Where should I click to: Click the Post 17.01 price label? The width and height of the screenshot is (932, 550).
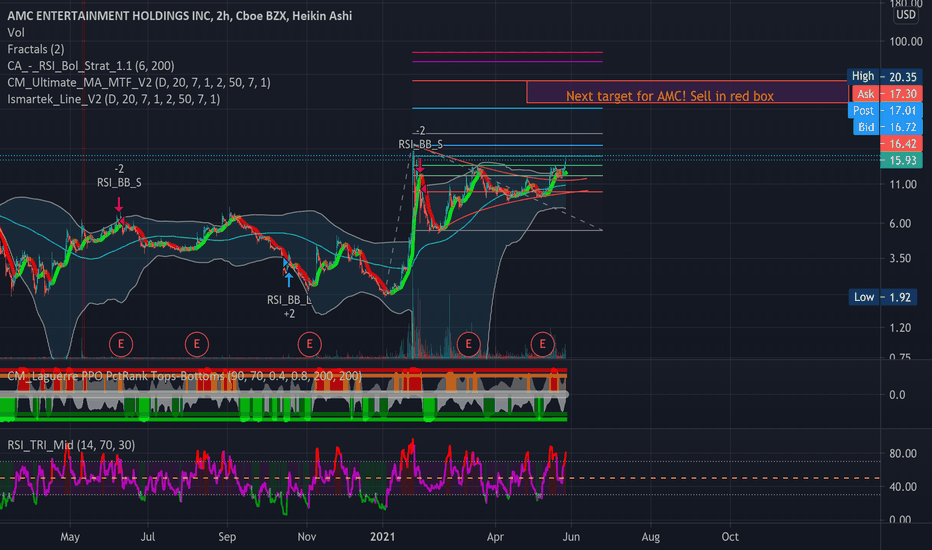click(x=884, y=111)
